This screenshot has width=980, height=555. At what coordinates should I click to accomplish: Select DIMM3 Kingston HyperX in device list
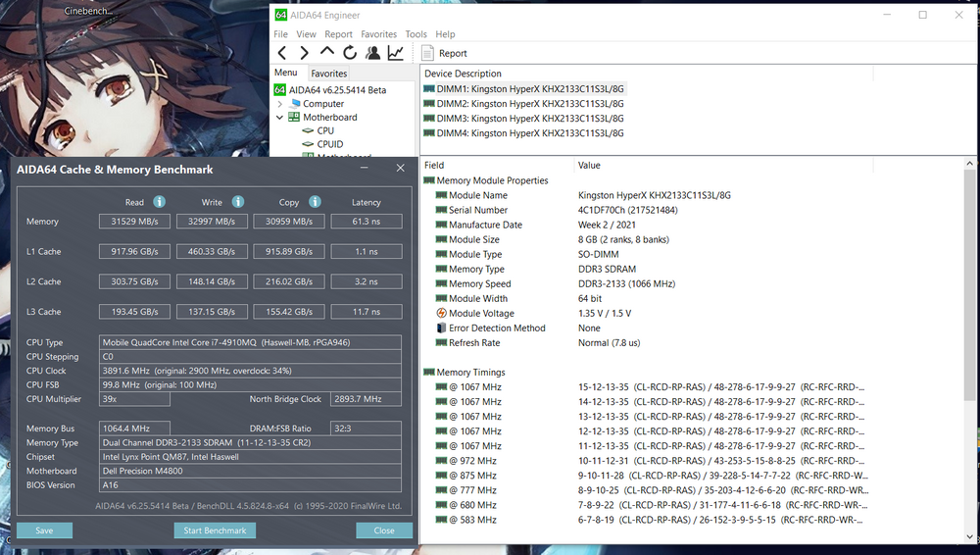(x=529, y=119)
